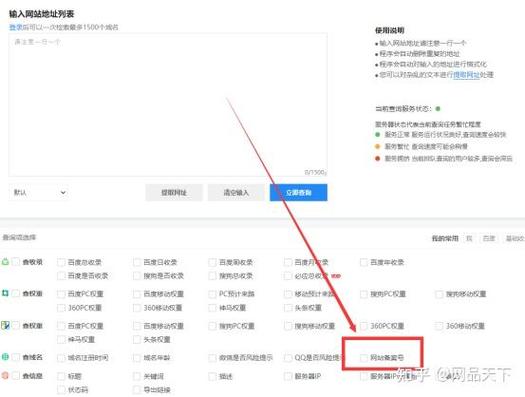Click the 清空输入 button
525x397 pixels.
[x=236, y=192]
